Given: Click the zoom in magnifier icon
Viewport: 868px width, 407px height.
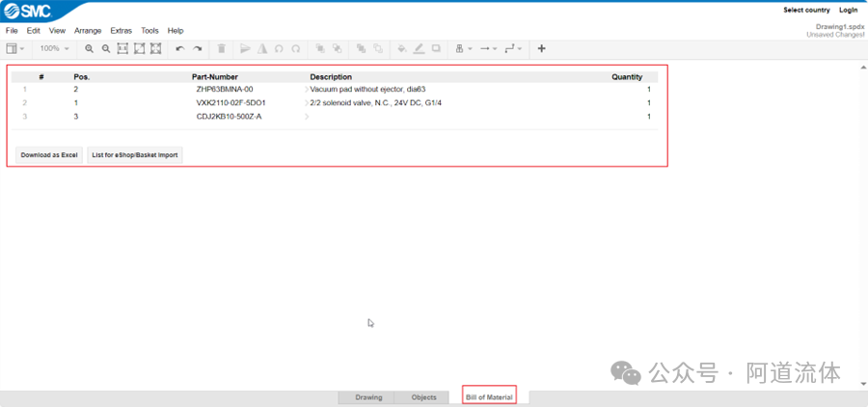Looking at the screenshot, I should click(89, 49).
